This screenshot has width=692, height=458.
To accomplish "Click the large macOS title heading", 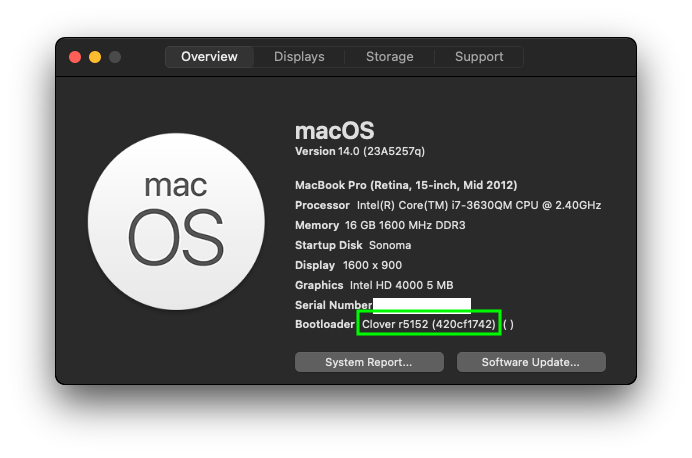I will click(335, 131).
